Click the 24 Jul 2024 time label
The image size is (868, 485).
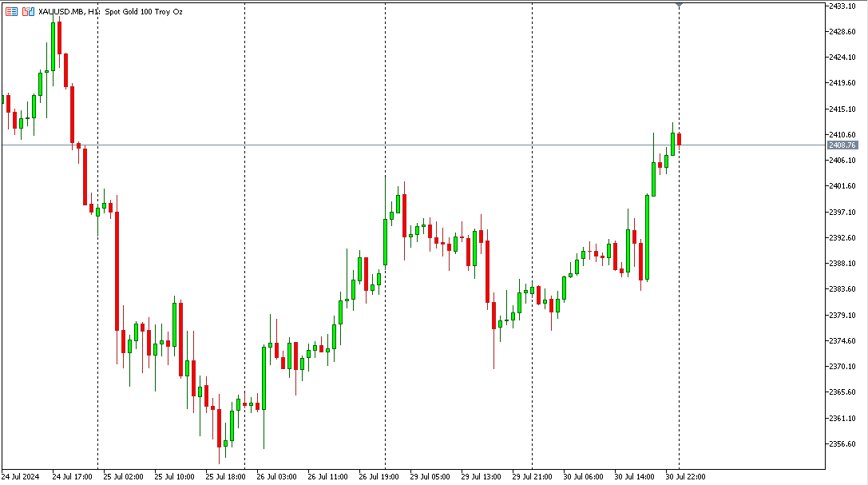(21, 477)
